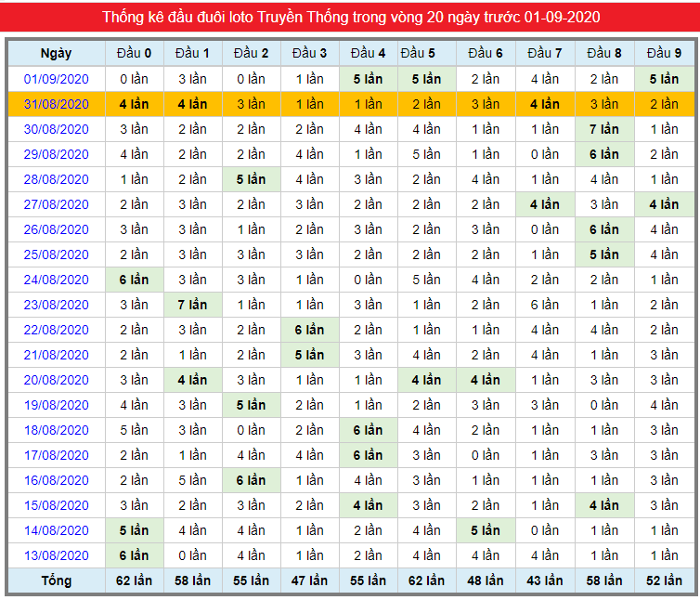
Task: Open the 13/08/2020 date link
Action: click(57, 555)
